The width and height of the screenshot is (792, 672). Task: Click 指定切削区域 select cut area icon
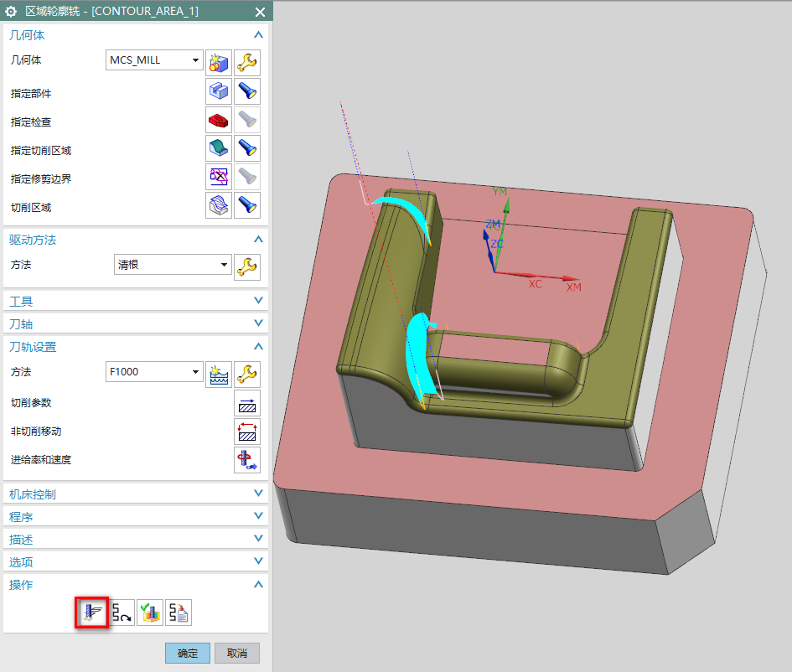pos(219,148)
